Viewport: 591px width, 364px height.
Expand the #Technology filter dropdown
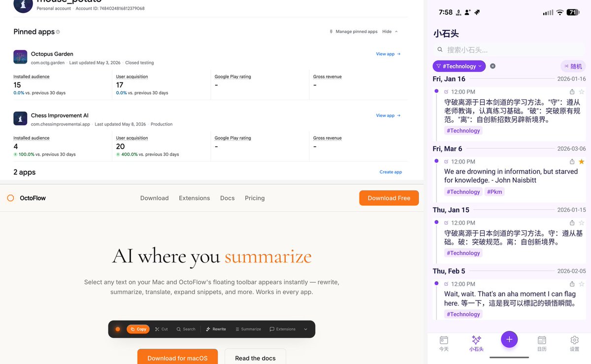pyautogui.click(x=459, y=66)
